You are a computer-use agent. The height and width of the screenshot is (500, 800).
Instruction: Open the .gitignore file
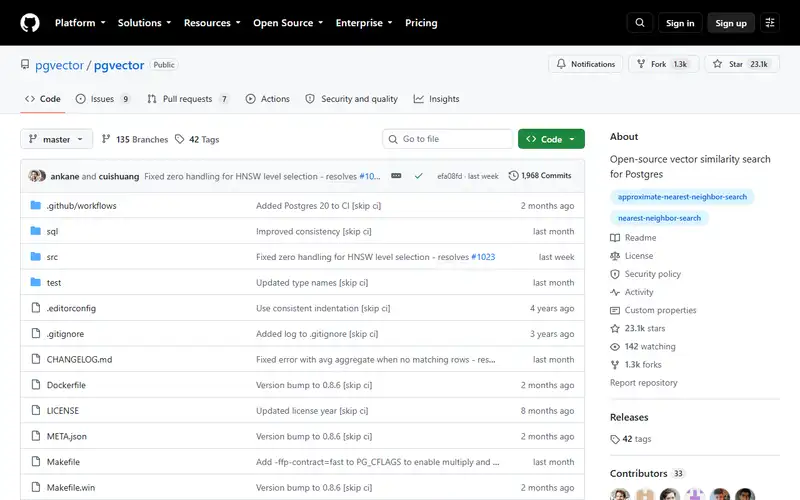(65, 334)
